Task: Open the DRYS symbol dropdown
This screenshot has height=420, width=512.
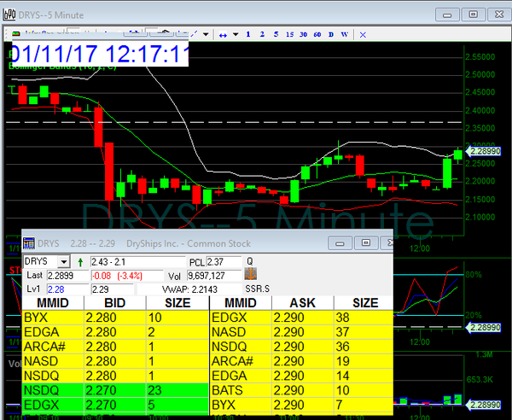Action: 63,261
